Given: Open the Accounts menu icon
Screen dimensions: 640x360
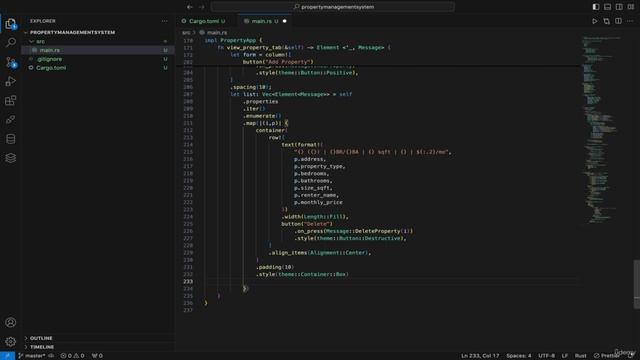Looking at the screenshot, I should click(11, 322).
